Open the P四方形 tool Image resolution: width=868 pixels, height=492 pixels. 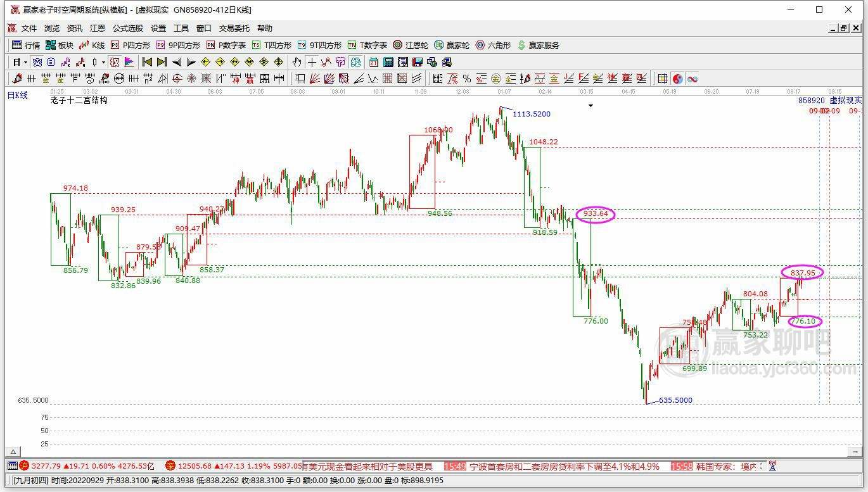[x=131, y=45]
